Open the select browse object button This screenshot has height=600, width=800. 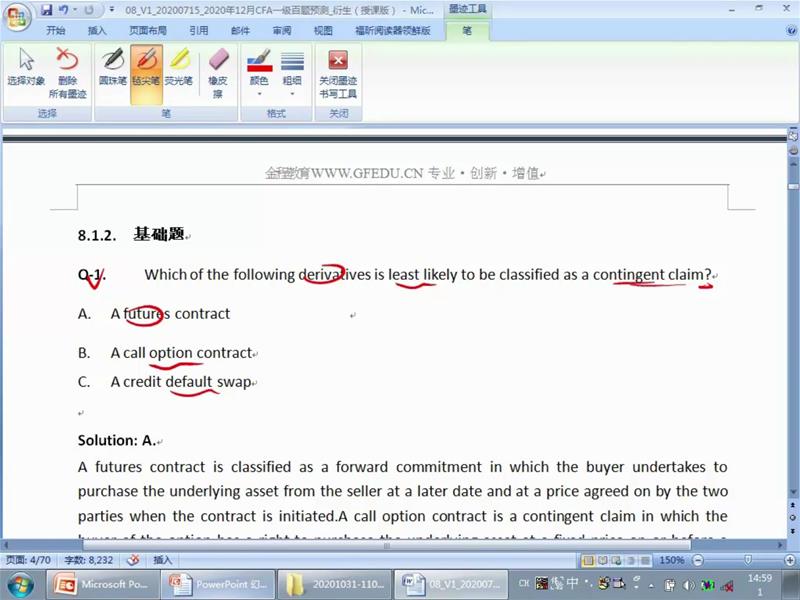[793, 517]
